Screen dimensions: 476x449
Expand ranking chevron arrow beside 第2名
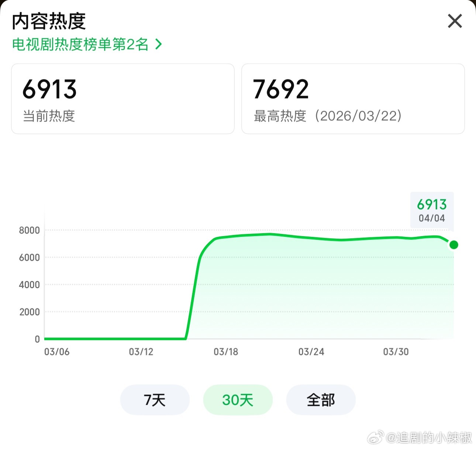(x=159, y=45)
